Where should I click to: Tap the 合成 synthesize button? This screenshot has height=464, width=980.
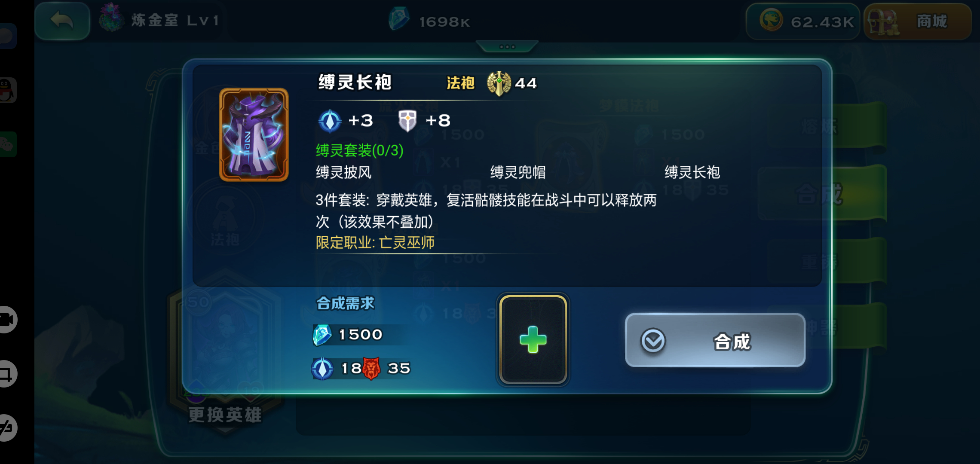[715, 340]
